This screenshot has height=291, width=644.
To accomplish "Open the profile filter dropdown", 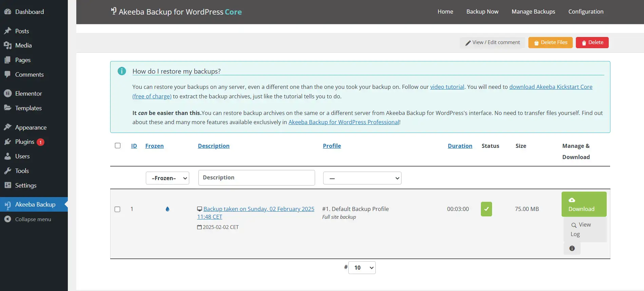I will pyautogui.click(x=362, y=178).
